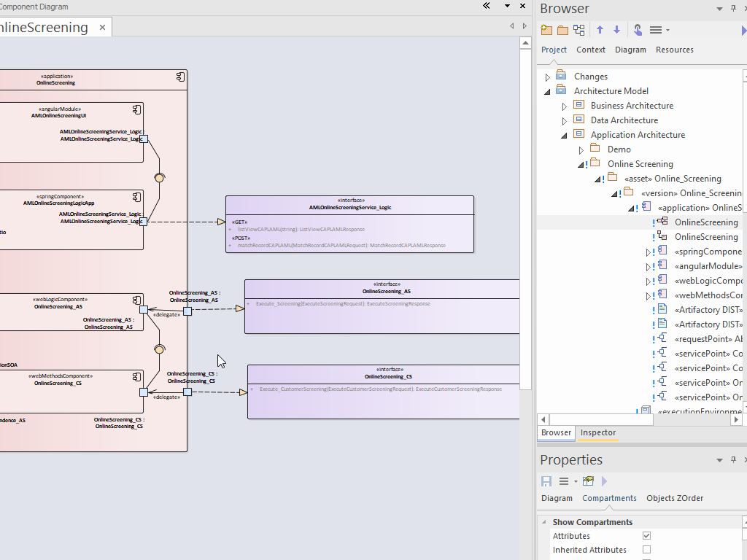This screenshot has width=747, height=560.
Task: Select the AMLOnlineScreeningLogicApp component icon
Action: (136, 197)
